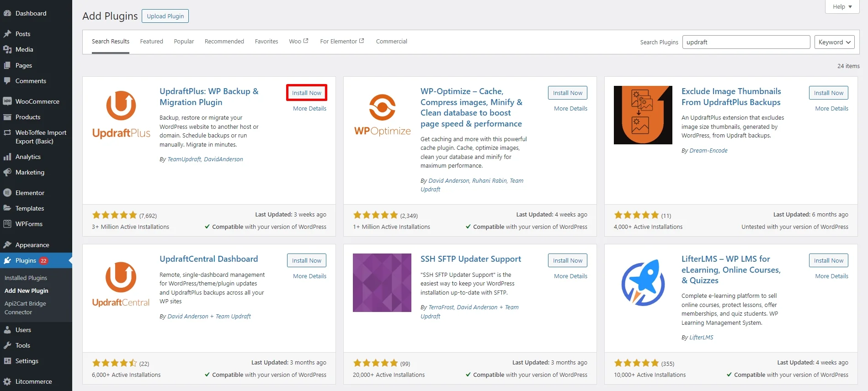868x391 pixels.
Task: Open the SSH SFTP Updater Support title
Action: [470, 259]
